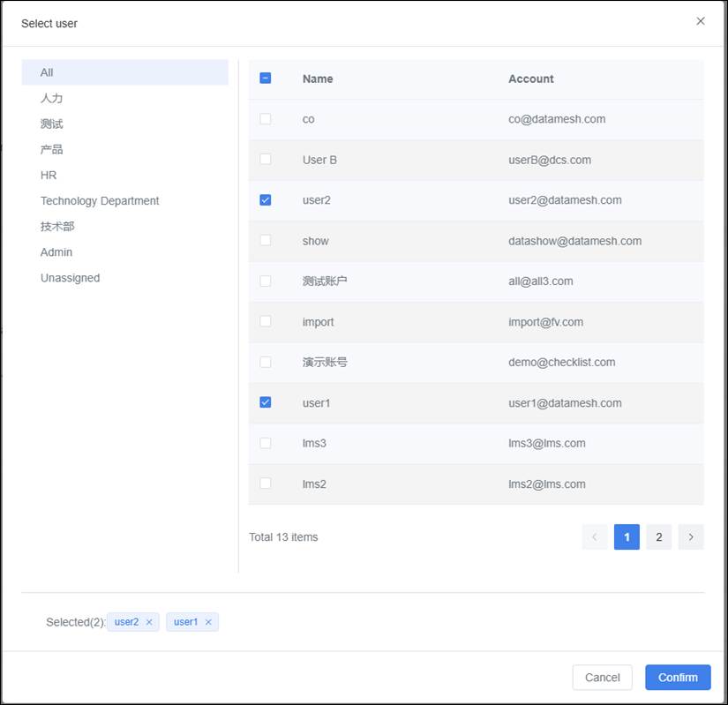Check the User B row checkbox
Screen dimensions: 728x705
pyautogui.click(x=266, y=160)
